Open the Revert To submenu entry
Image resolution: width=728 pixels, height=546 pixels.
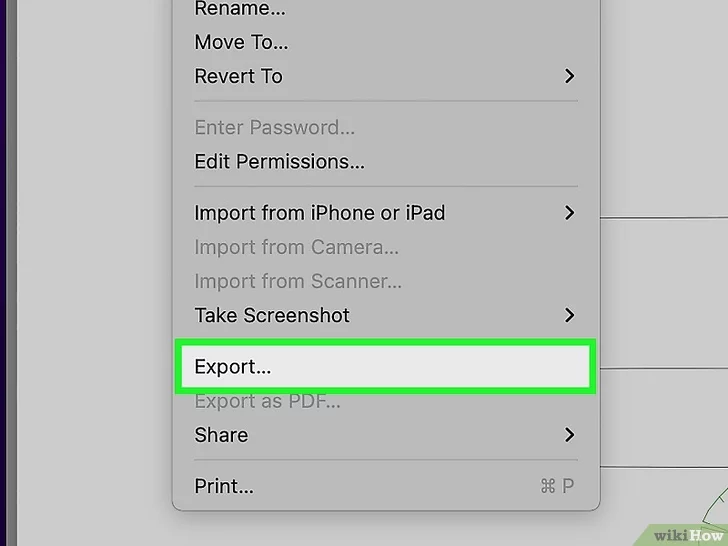click(x=238, y=76)
